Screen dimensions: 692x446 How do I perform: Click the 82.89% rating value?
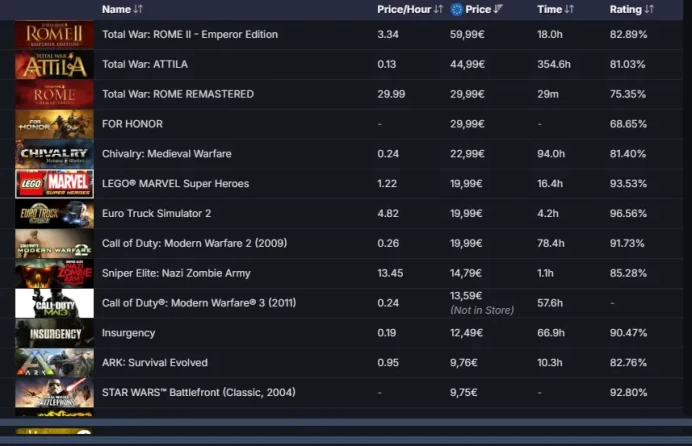click(628, 34)
